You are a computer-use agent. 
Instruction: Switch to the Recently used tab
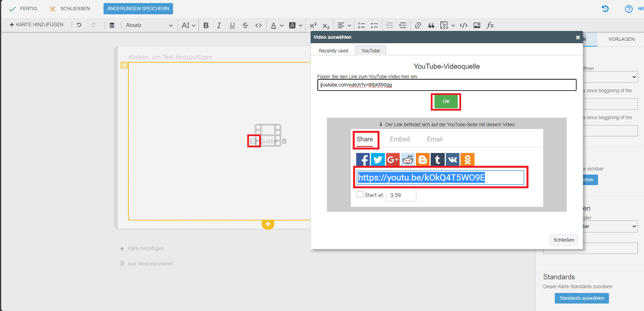click(x=334, y=51)
